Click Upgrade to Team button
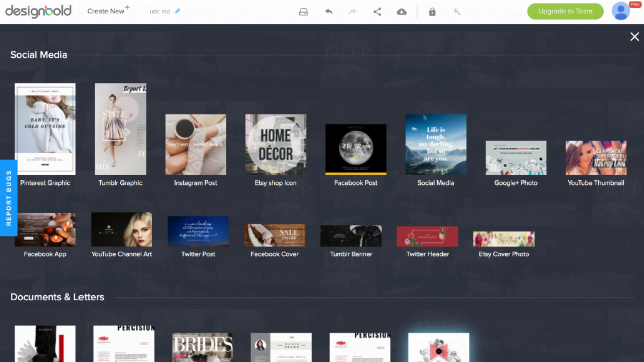Image resolution: width=644 pixels, height=362 pixels. (565, 11)
